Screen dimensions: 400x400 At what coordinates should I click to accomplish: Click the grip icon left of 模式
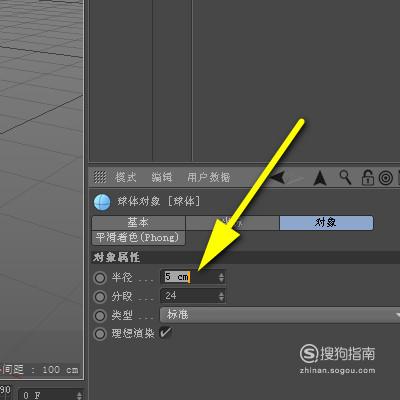pyautogui.click(x=100, y=177)
